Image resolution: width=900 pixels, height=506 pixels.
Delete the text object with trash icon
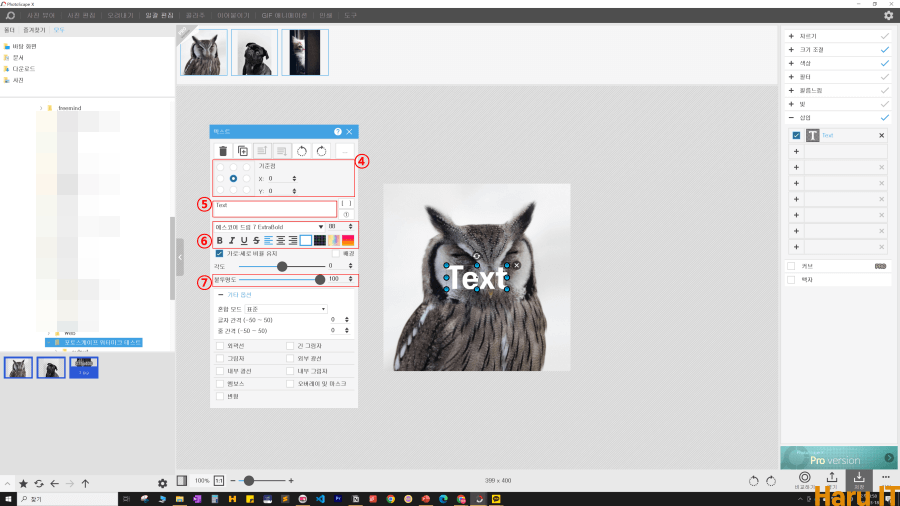click(223, 151)
